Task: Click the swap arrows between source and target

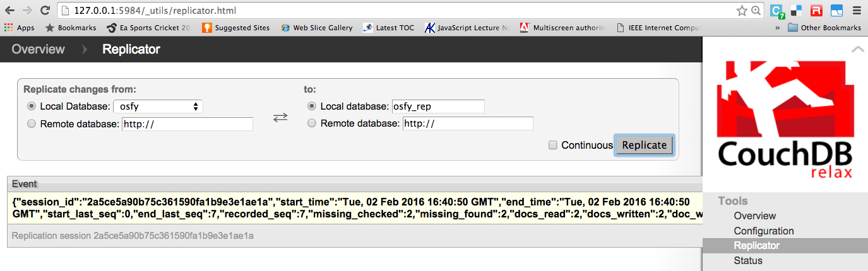Action: (280, 117)
